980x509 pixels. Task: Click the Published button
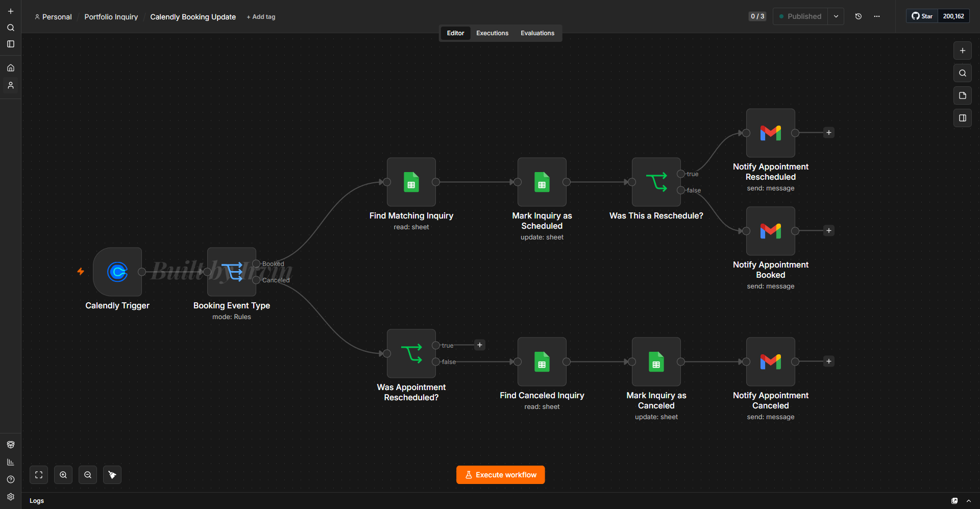pyautogui.click(x=800, y=16)
